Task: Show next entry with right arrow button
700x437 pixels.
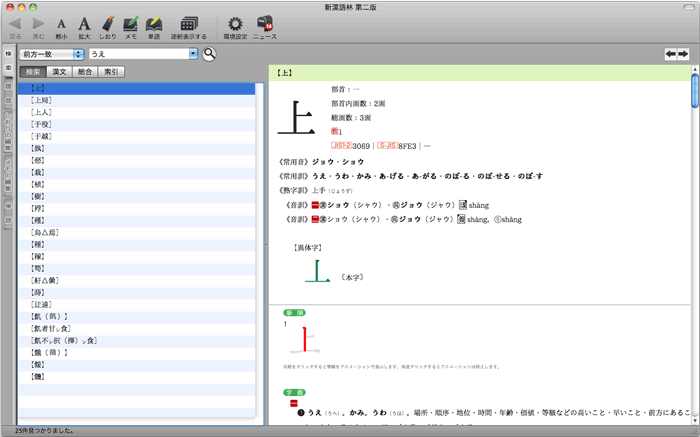Action: pos(683,54)
